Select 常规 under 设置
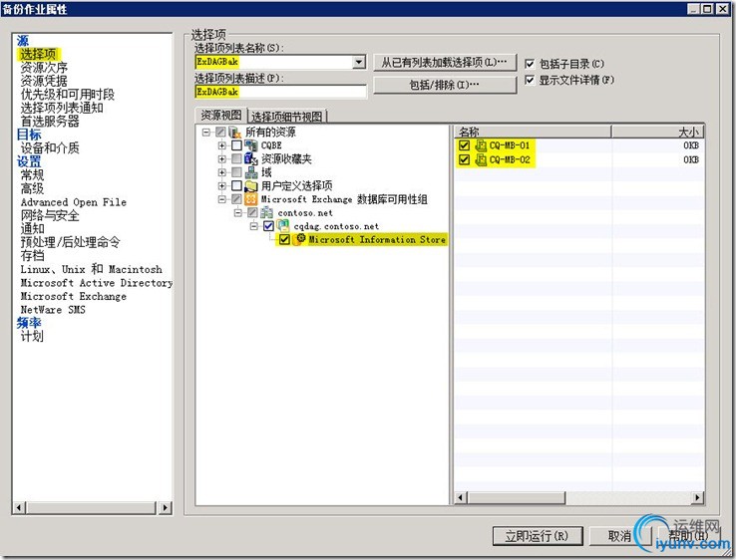 coord(32,175)
